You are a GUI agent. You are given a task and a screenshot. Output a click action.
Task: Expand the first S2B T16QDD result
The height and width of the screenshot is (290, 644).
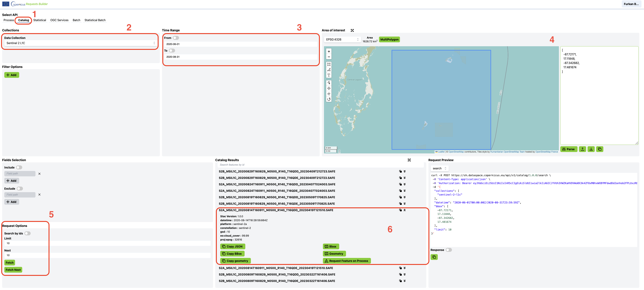404,172
